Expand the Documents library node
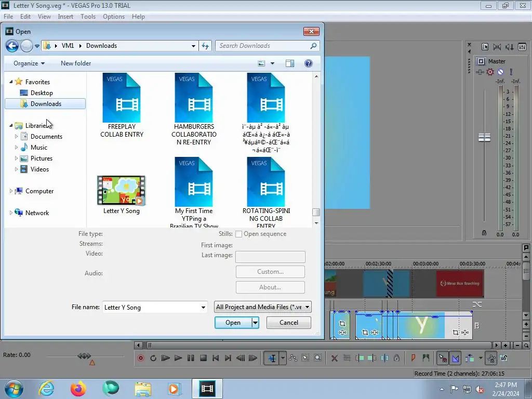Viewport: 532px width, 399px height. (16, 137)
